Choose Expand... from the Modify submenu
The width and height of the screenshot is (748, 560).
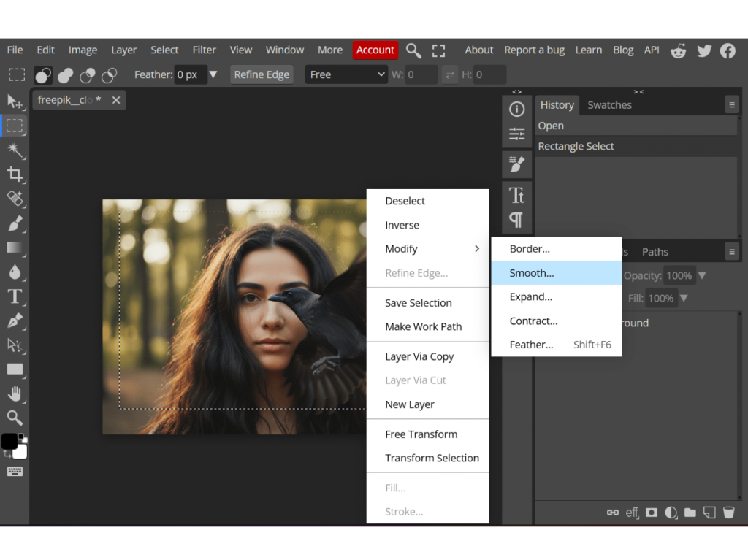pos(531,296)
